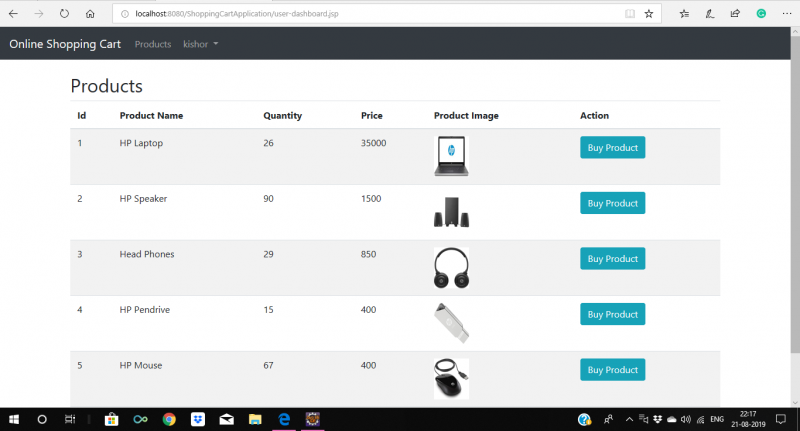Buy the HP Speaker product
The image size is (800, 431).
(612, 203)
